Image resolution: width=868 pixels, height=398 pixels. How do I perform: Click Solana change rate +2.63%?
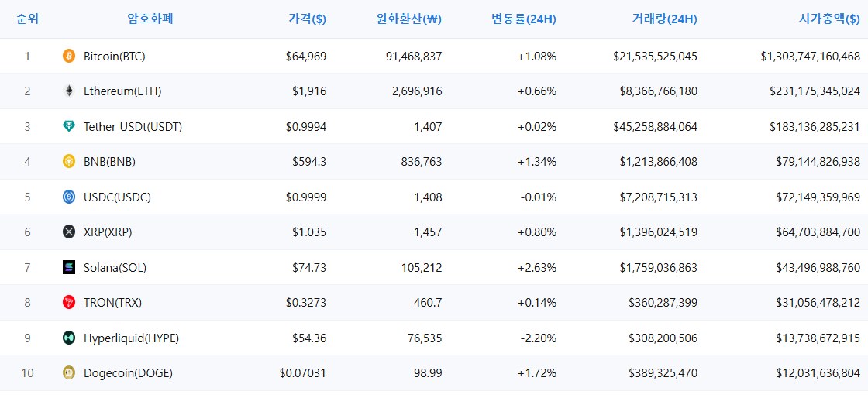coord(537,268)
